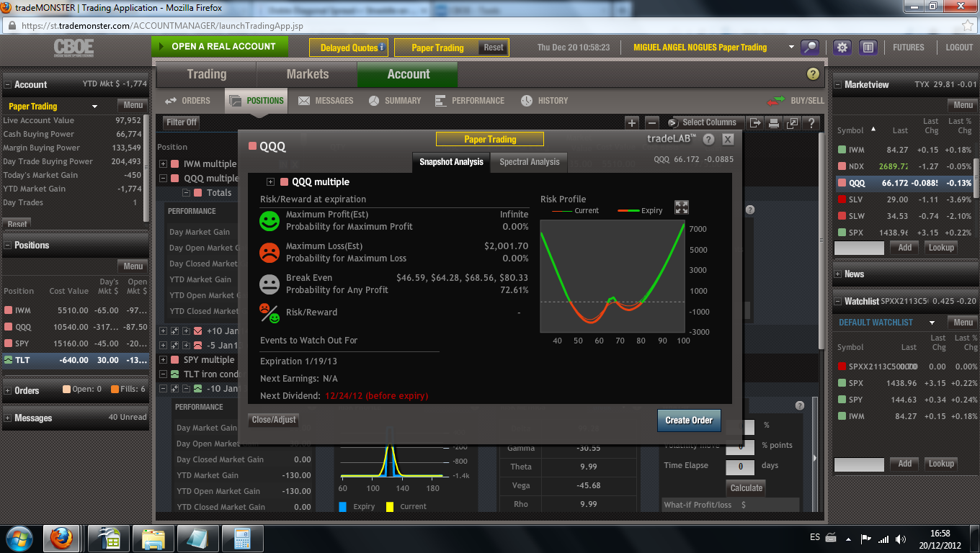980x553 pixels.
Task: Reset paper trading via header Reset button
Action: (494, 48)
